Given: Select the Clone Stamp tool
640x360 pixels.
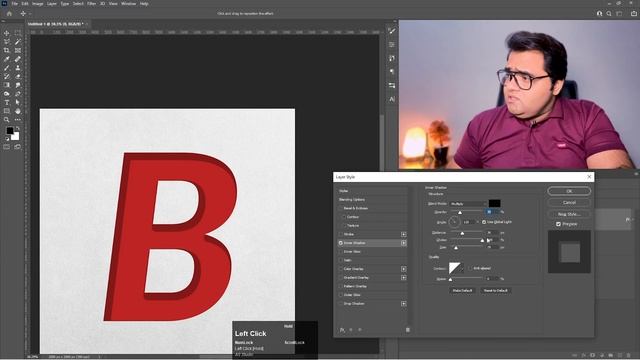Looking at the screenshot, I should [18, 68].
